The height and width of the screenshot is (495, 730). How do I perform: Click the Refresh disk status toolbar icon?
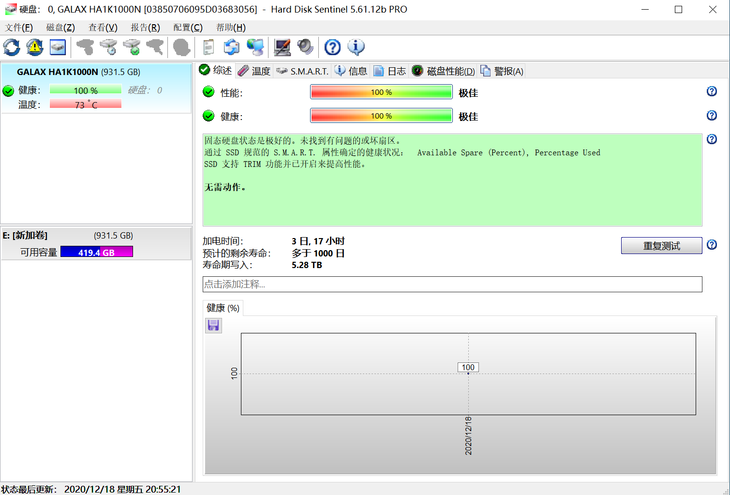[x=12, y=47]
